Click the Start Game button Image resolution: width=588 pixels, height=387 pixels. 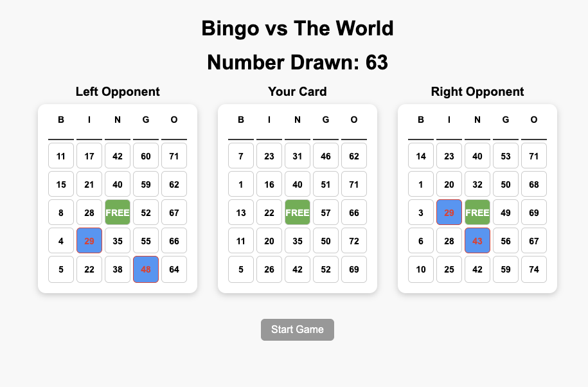pyautogui.click(x=297, y=329)
